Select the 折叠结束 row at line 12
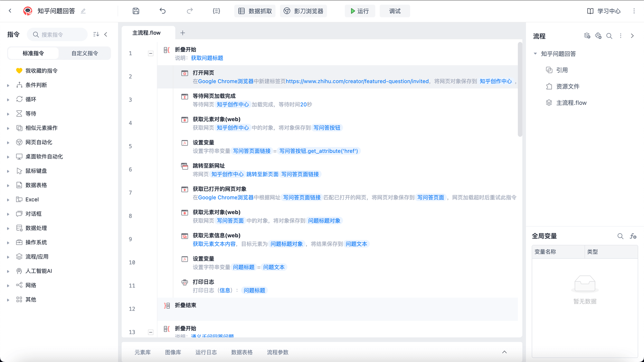 [337, 309]
